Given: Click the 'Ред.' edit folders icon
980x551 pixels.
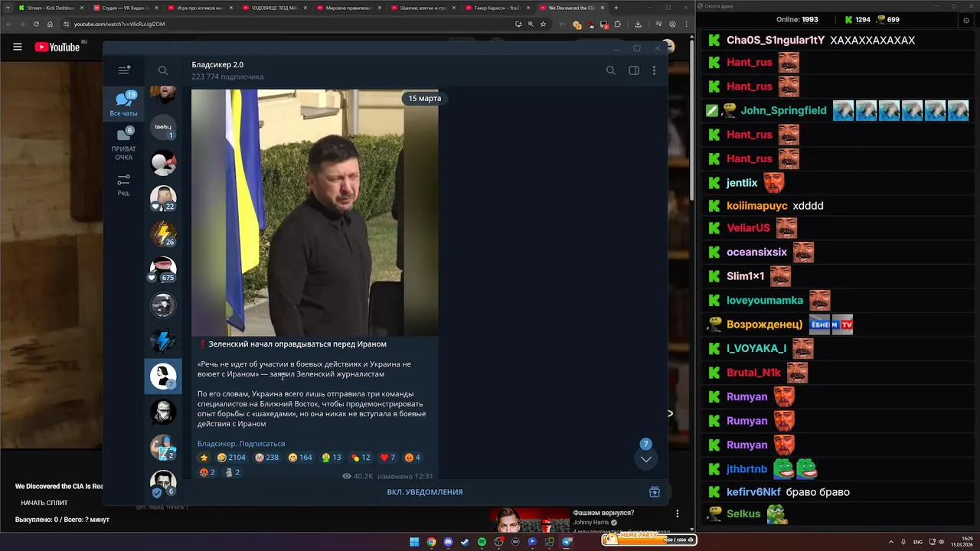Looking at the screenshot, I should tap(124, 184).
